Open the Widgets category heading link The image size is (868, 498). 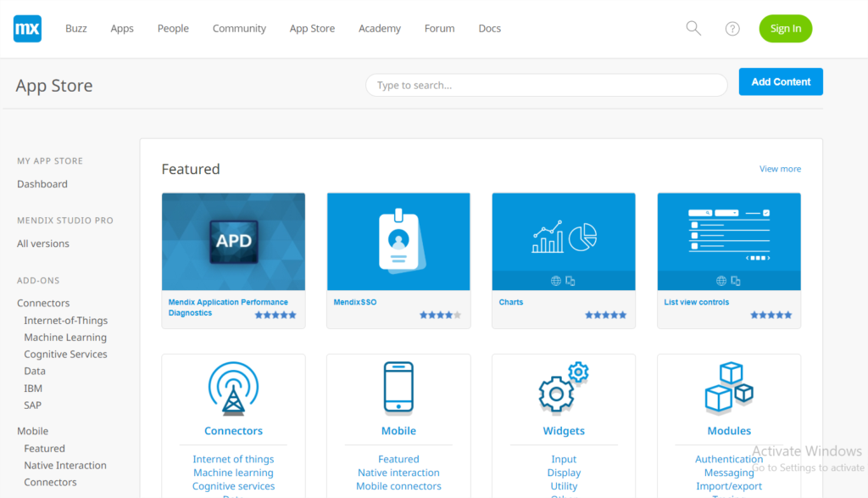pyautogui.click(x=564, y=430)
